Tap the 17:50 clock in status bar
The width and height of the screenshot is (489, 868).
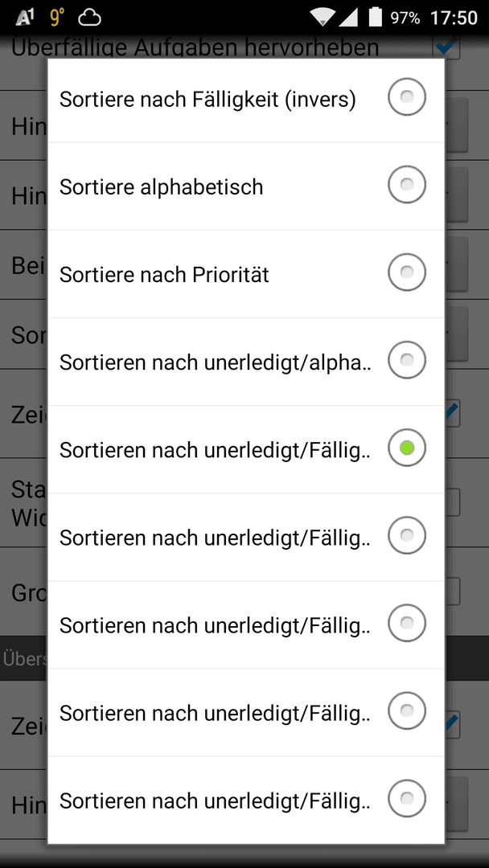(x=454, y=18)
